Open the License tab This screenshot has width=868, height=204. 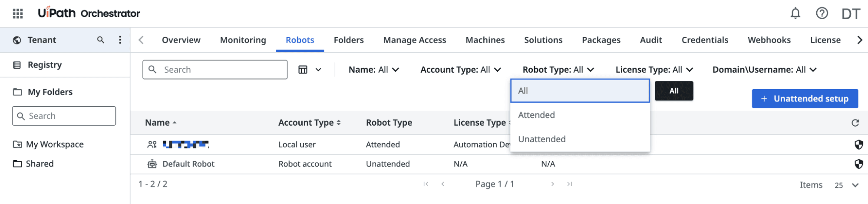point(825,40)
